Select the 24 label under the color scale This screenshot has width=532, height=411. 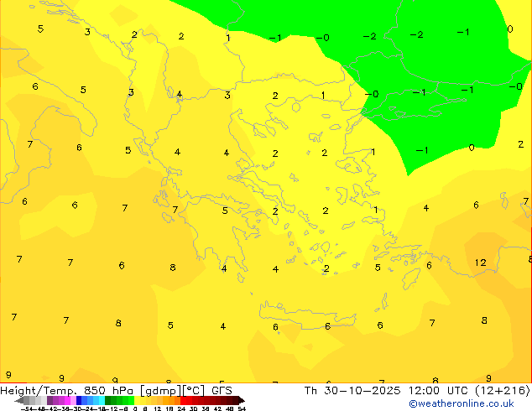click(181, 408)
